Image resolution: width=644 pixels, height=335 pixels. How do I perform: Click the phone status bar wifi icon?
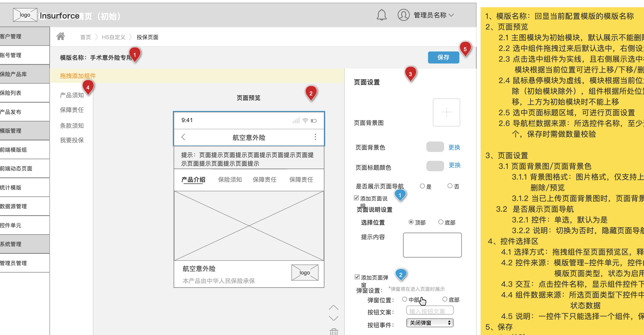[x=305, y=121]
